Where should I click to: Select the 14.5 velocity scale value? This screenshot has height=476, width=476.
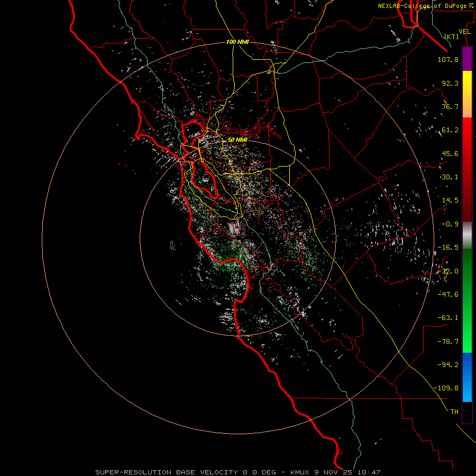pyautogui.click(x=450, y=200)
